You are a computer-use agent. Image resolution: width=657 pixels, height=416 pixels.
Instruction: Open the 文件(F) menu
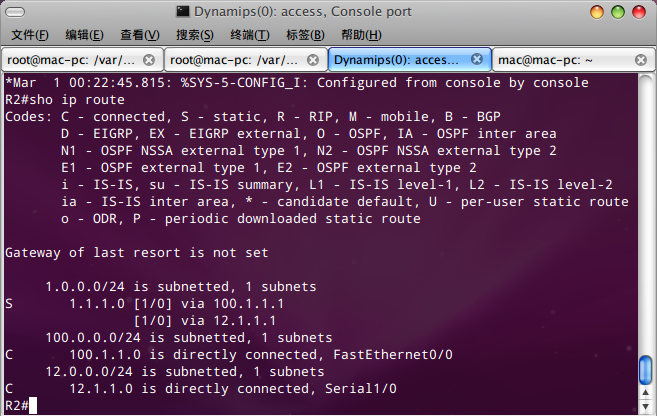[30, 35]
